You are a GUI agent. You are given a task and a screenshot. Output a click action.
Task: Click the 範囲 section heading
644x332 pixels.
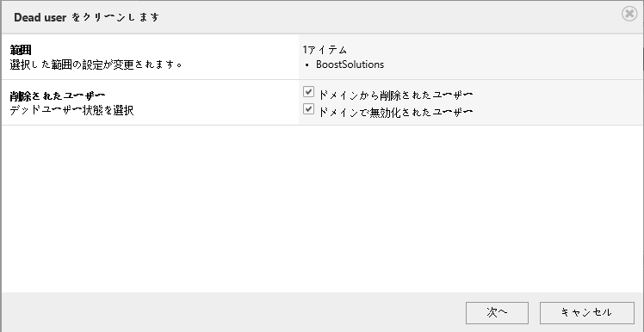[x=21, y=50]
